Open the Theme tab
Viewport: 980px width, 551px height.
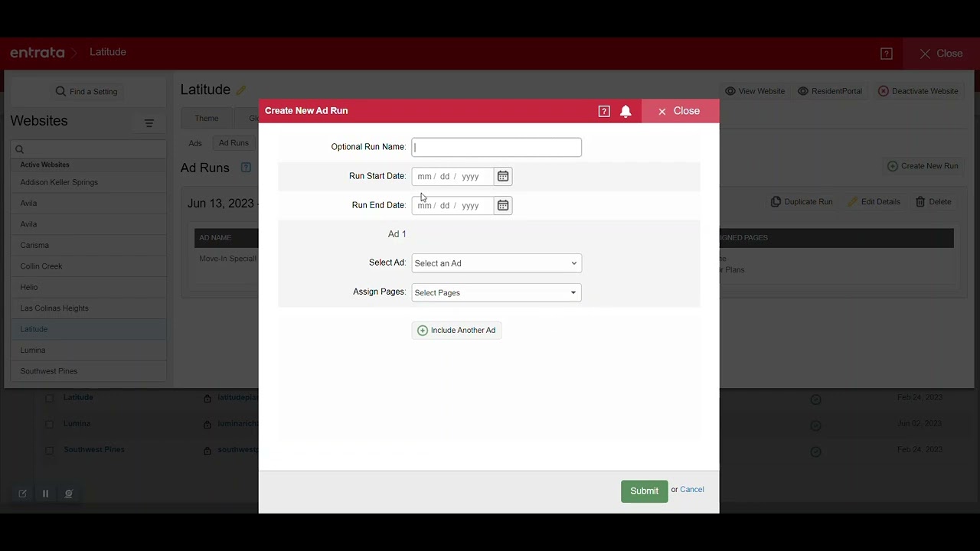207,119
